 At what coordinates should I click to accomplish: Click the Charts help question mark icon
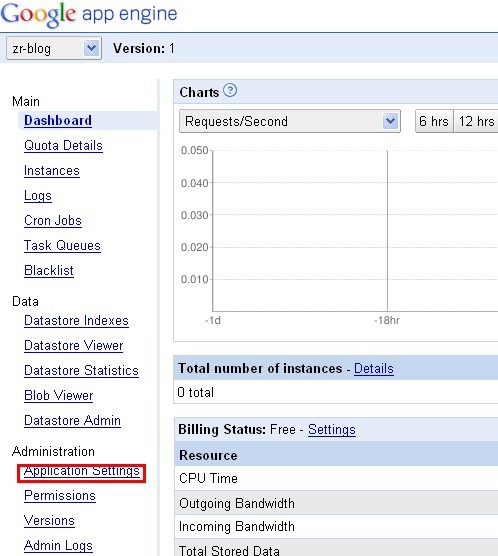[x=230, y=90]
